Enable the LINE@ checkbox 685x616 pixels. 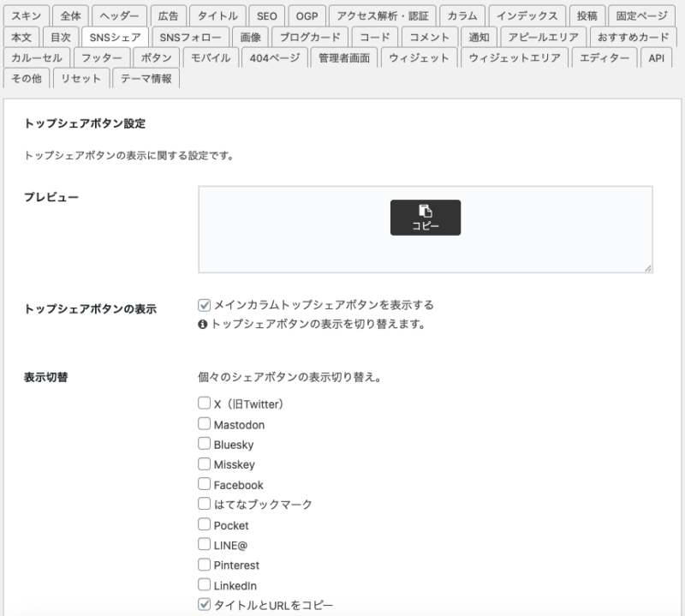coord(204,544)
